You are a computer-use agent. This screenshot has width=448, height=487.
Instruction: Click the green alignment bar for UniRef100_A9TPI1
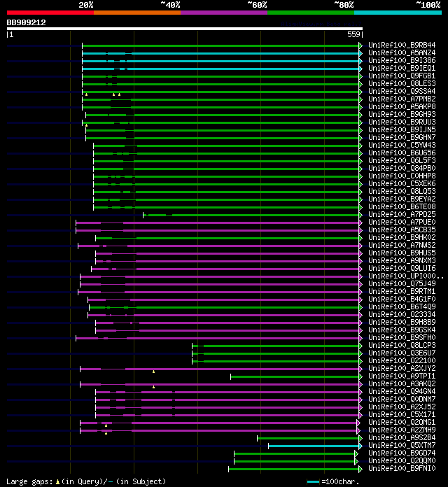(295, 376)
